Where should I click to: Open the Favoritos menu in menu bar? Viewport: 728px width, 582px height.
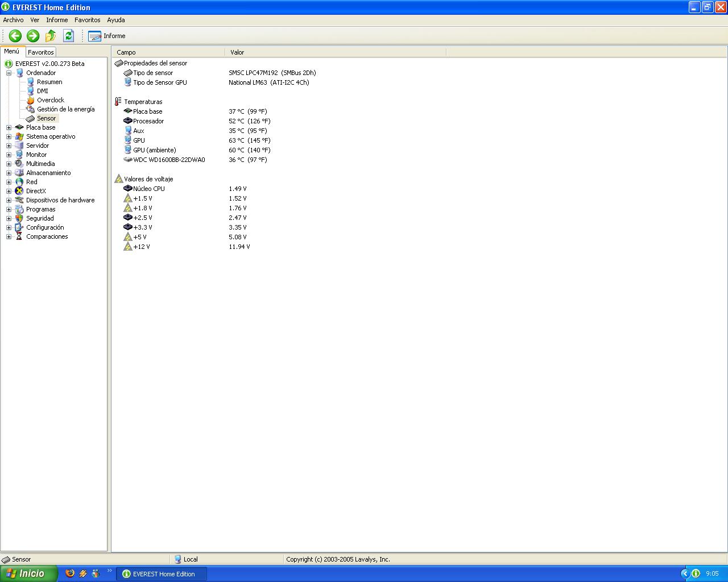coord(88,20)
